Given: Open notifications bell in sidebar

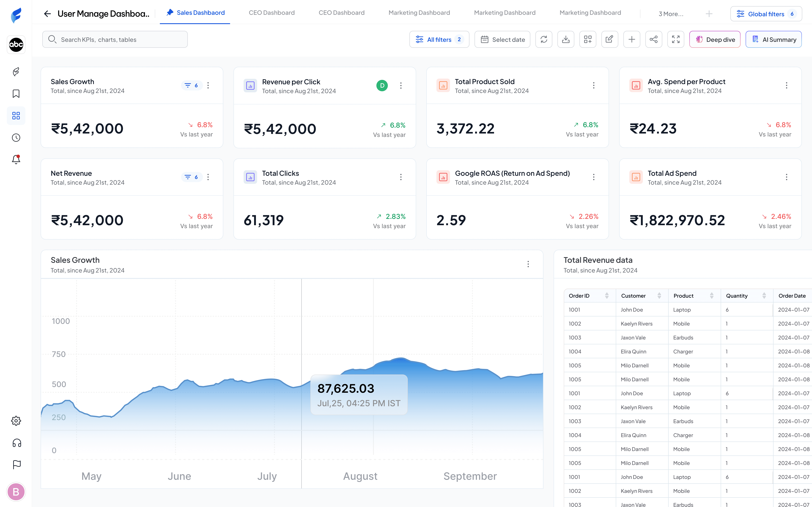Looking at the screenshot, I should pos(16,159).
